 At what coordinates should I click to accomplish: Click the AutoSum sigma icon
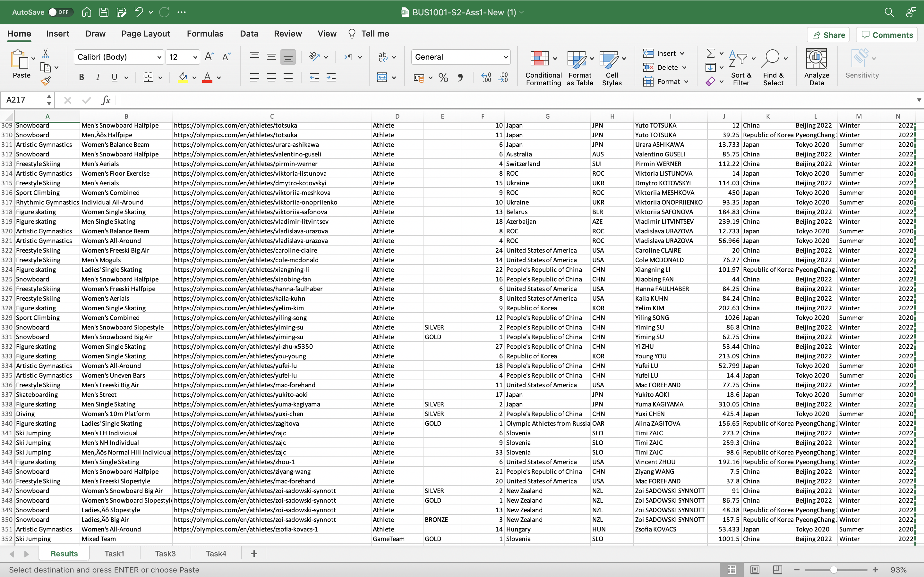click(710, 53)
